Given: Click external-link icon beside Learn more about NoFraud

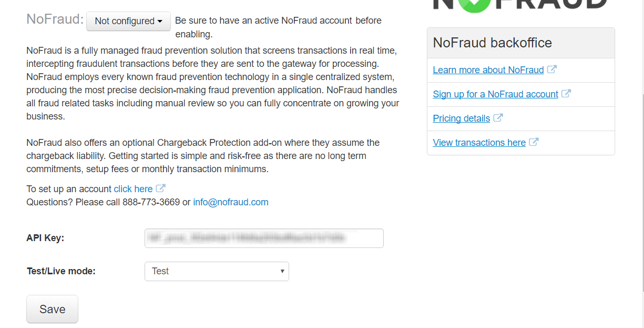Looking at the screenshot, I should 551,69.
